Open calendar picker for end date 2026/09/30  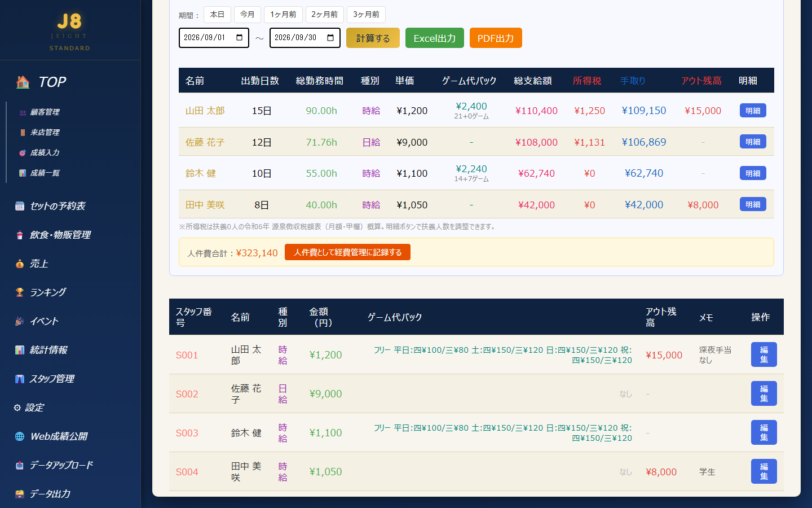[330, 38]
